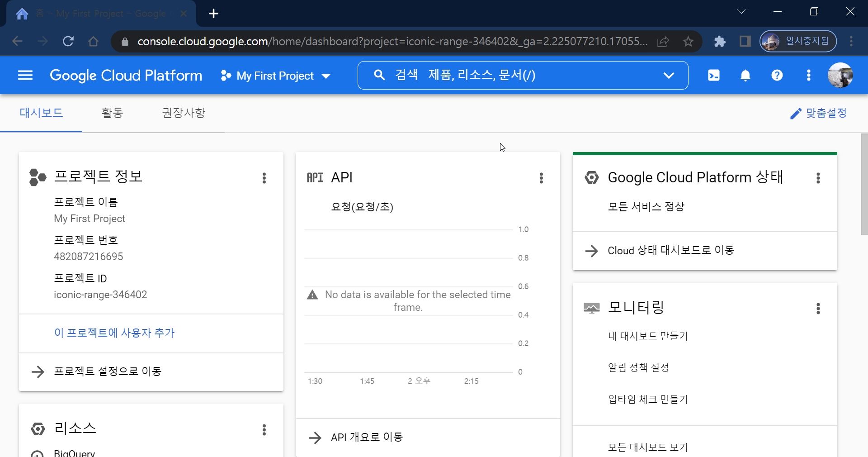The height and width of the screenshot is (457, 868).
Task: Open options menu of Google Cloud Platform 상태 card
Action: click(x=818, y=178)
